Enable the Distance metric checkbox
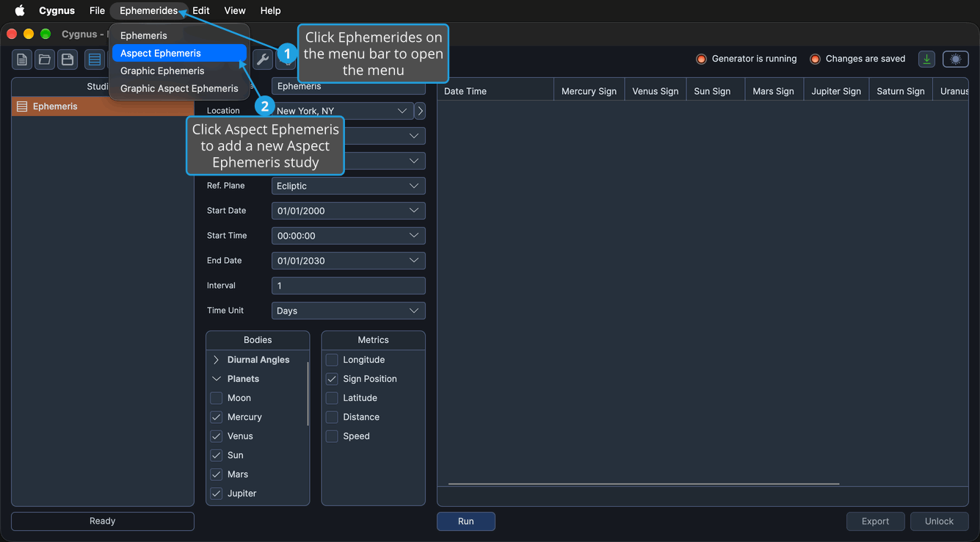The height and width of the screenshot is (542, 980). click(x=332, y=417)
